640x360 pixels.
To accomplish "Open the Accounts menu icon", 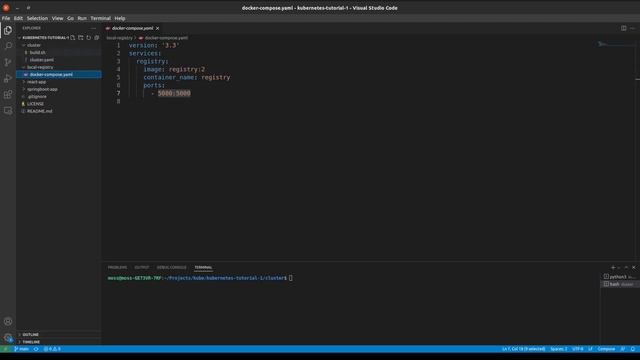I will (8, 322).
